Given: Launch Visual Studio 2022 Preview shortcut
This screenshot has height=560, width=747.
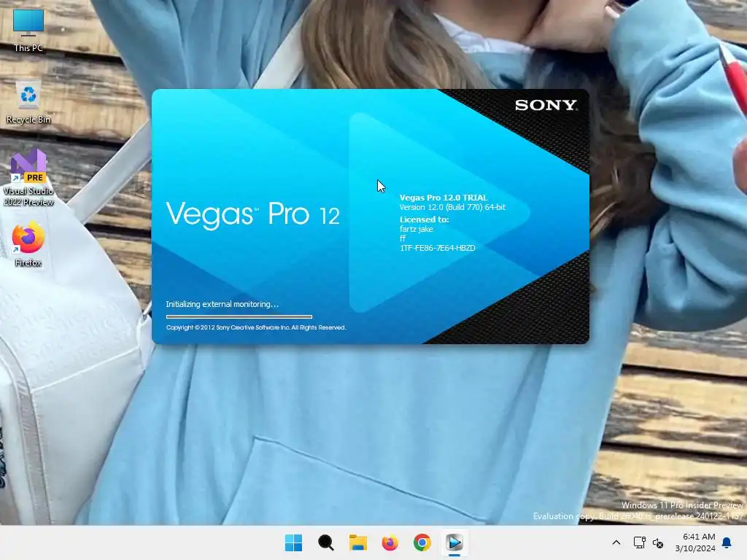Looking at the screenshot, I should click(x=28, y=178).
